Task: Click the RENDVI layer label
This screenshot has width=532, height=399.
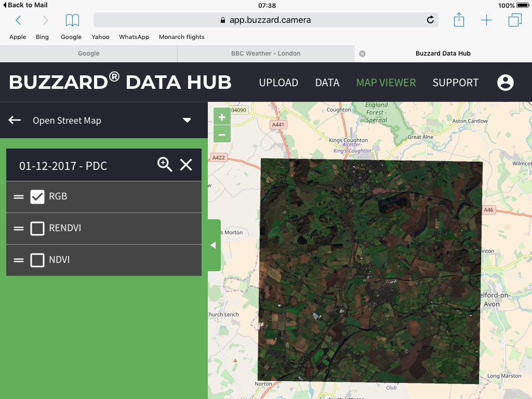Action: tap(65, 228)
